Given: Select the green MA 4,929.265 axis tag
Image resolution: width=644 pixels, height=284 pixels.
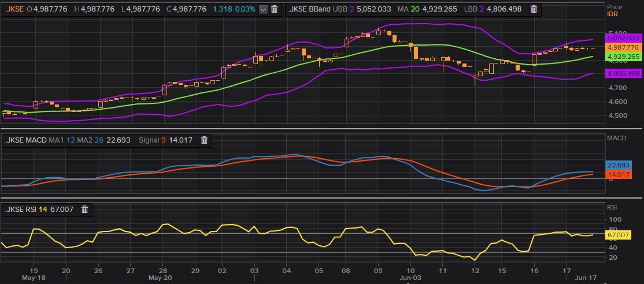Looking at the screenshot, I should 623,57.
